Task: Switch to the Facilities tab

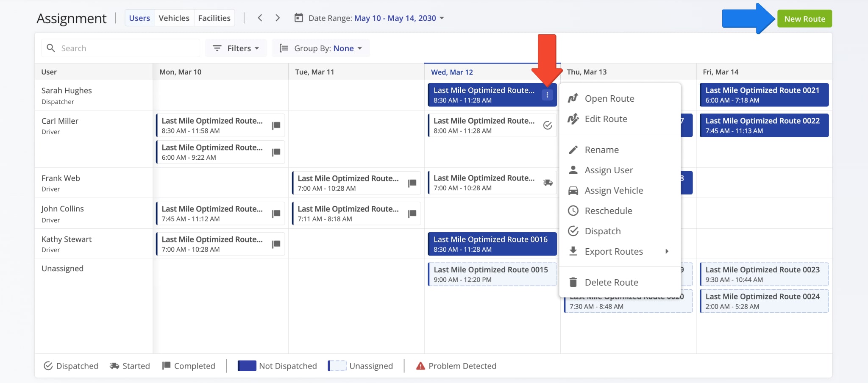Action: (214, 18)
